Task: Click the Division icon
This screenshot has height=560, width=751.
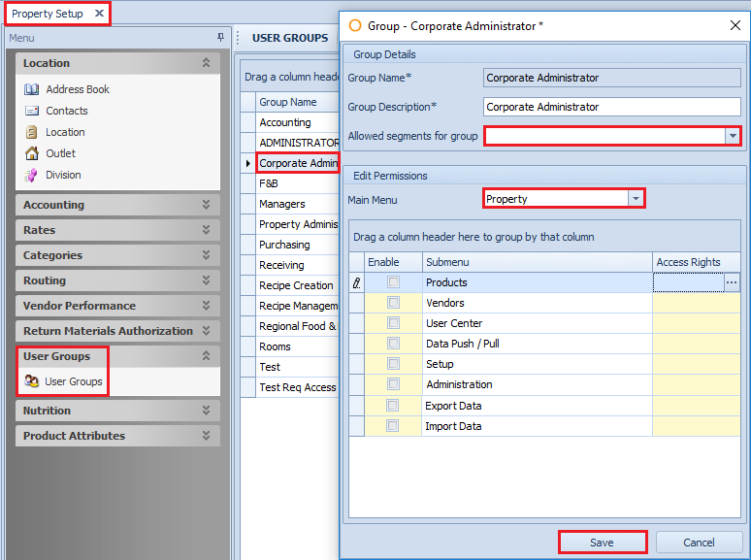Action: pos(32,175)
